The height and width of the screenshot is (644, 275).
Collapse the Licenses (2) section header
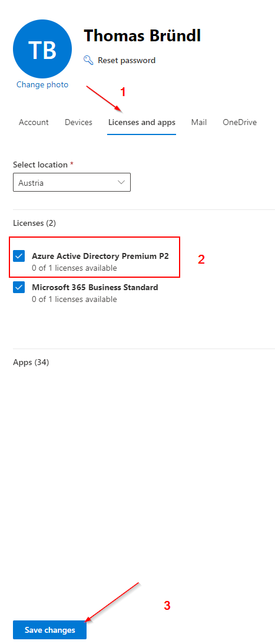(34, 224)
